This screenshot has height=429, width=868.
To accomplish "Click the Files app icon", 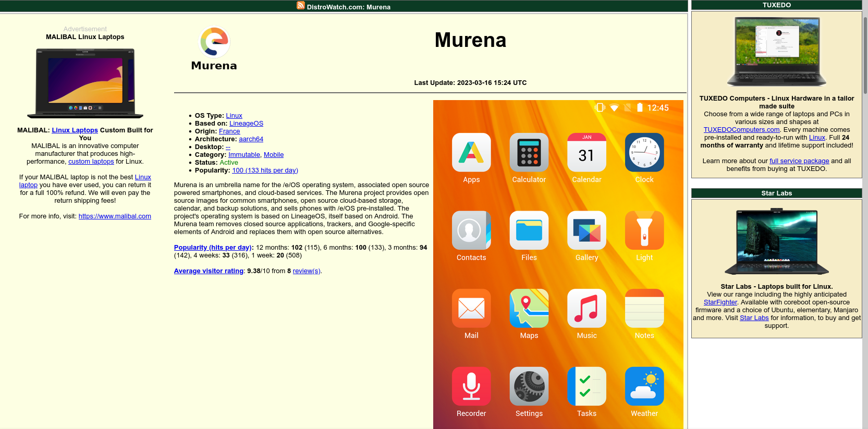I will coord(529,230).
